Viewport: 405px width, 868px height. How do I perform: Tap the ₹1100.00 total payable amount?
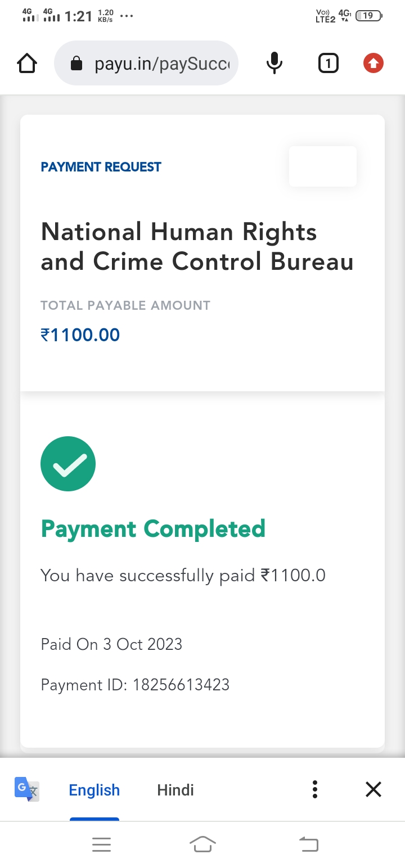click(x=80, y=335)
